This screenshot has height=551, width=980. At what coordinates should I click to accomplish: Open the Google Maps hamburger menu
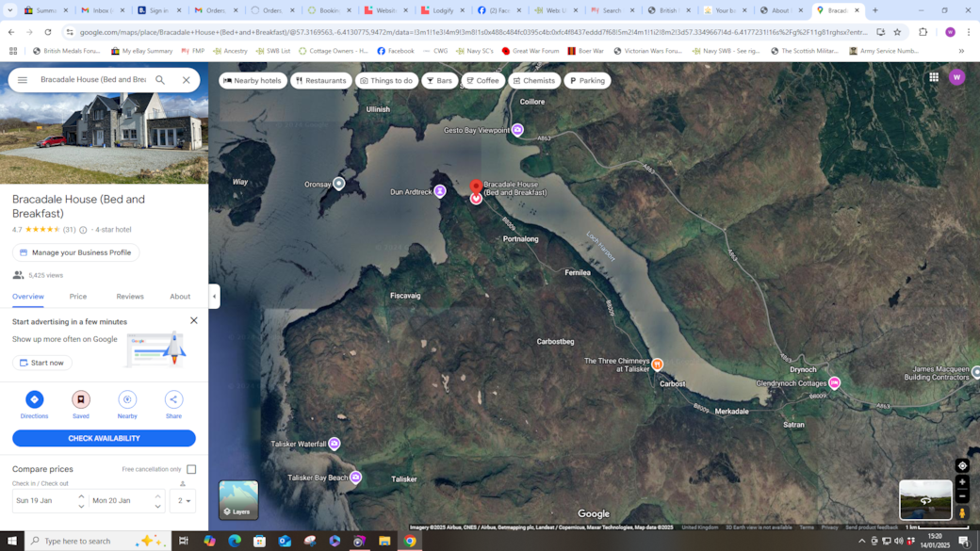click(23, 80)
